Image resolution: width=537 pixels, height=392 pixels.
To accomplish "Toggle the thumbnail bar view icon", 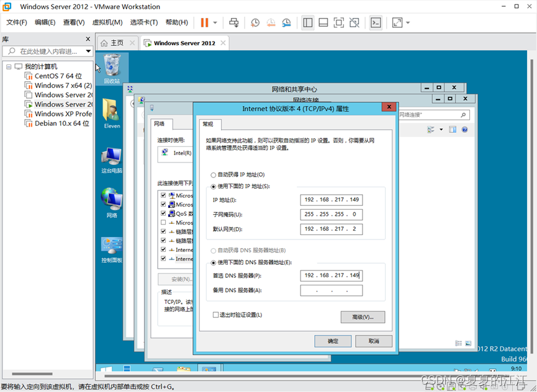I will point(323,22).
